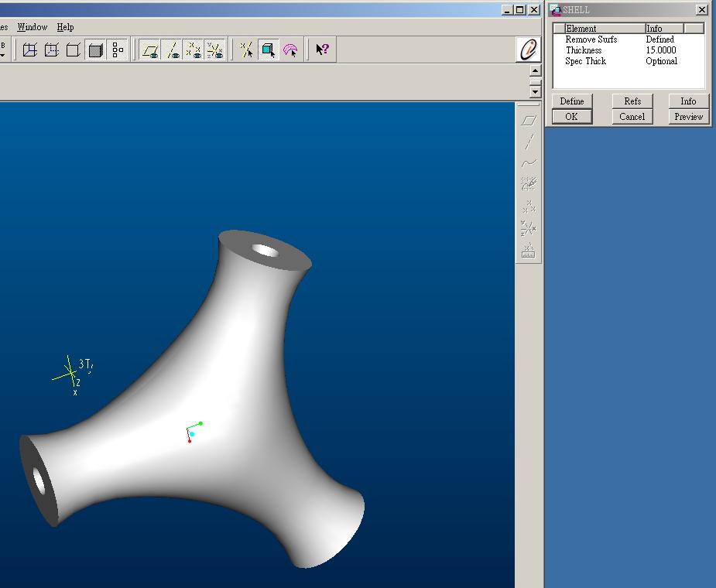Select the Thickness element row
This screenshot has width=716, height=588.
click(629, 50)
